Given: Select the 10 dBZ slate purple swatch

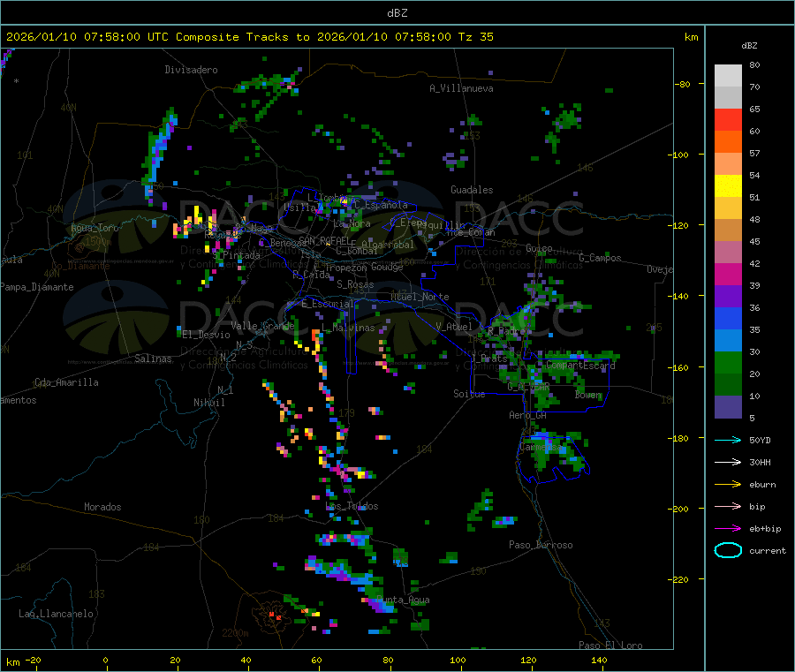Looking at the screenshot, I should tap(728, 407).
